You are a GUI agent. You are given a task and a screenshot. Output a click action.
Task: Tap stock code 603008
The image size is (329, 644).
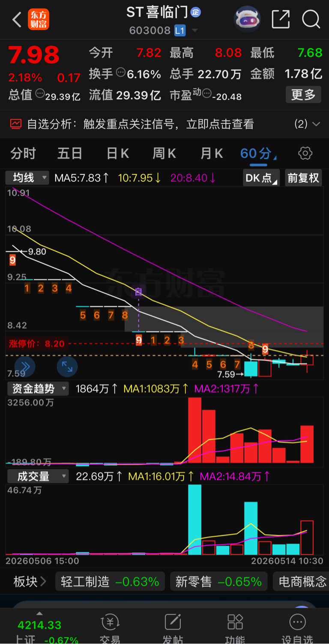pyautogui.click(x=150, y=31)
